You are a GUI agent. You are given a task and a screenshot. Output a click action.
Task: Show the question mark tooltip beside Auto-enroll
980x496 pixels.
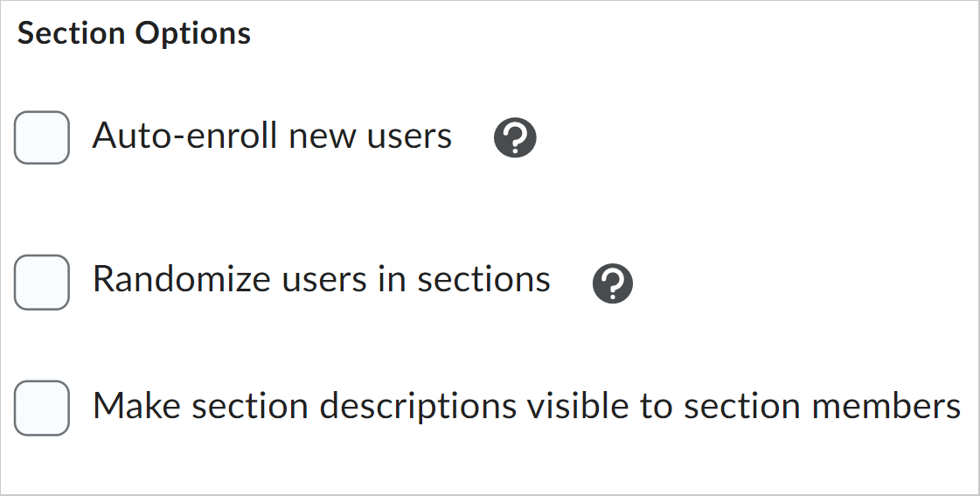click(515, 138)
